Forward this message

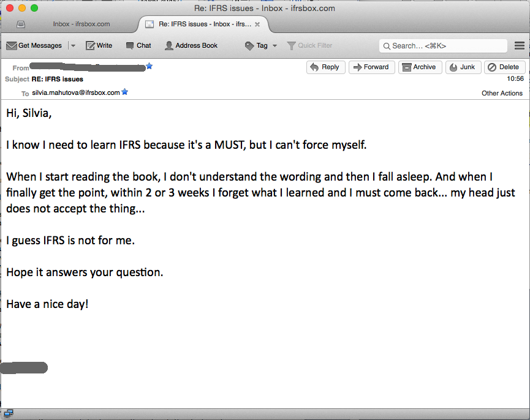point(371,67)
